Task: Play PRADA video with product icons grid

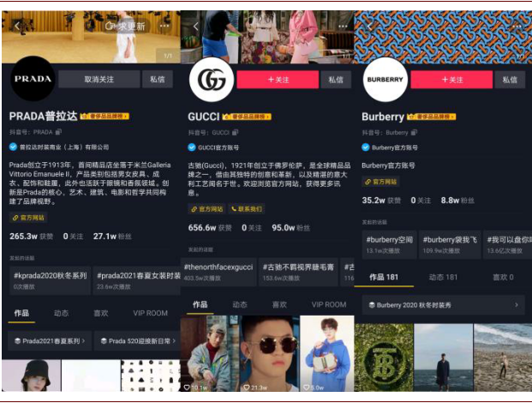Action: 151,376
